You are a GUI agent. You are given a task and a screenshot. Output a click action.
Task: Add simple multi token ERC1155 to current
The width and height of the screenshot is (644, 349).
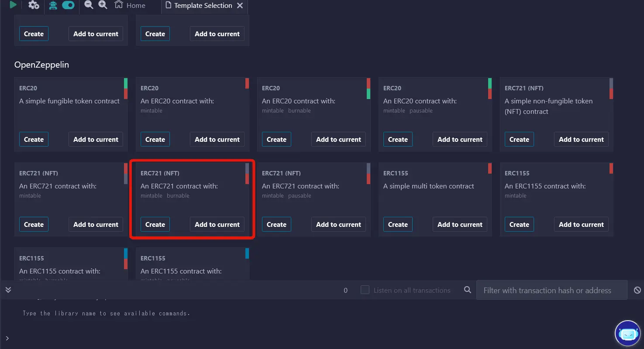point(460,225)
